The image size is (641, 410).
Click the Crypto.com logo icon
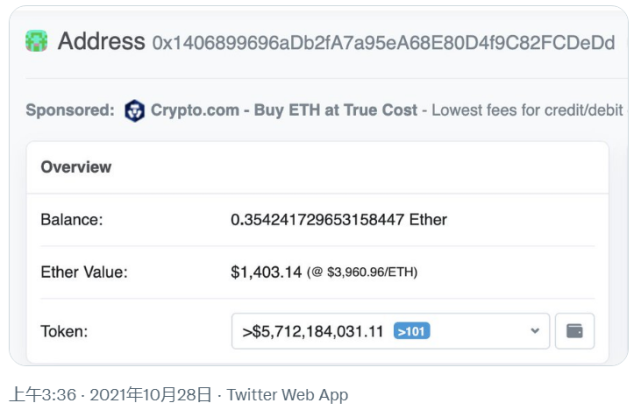[x=134, y=111]
